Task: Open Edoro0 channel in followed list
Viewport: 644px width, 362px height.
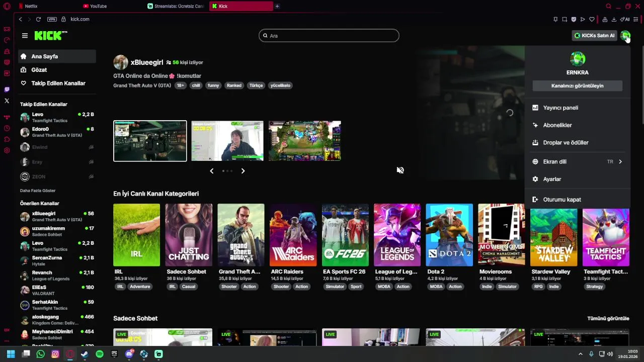Action: coord(57,132)
